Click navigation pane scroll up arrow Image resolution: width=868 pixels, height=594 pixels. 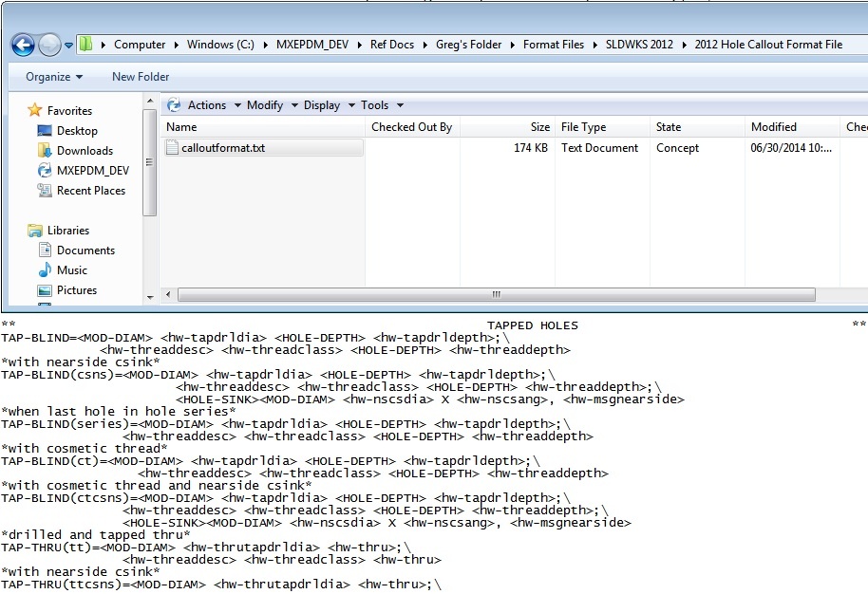pyautogui.click(x=149, y=101)
